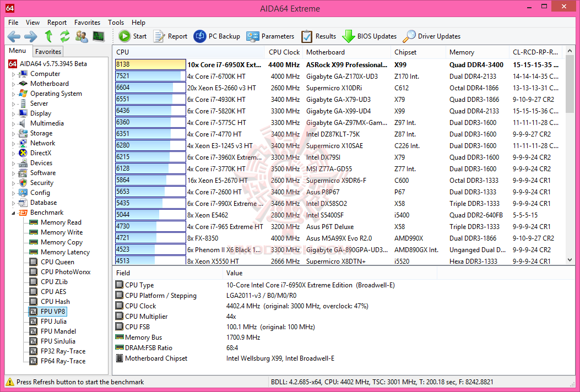Image resolution: width=580 pixels, height=392 pixels.
Task: Select CPU Queen benchmark
Action: (x=57, y=262)
